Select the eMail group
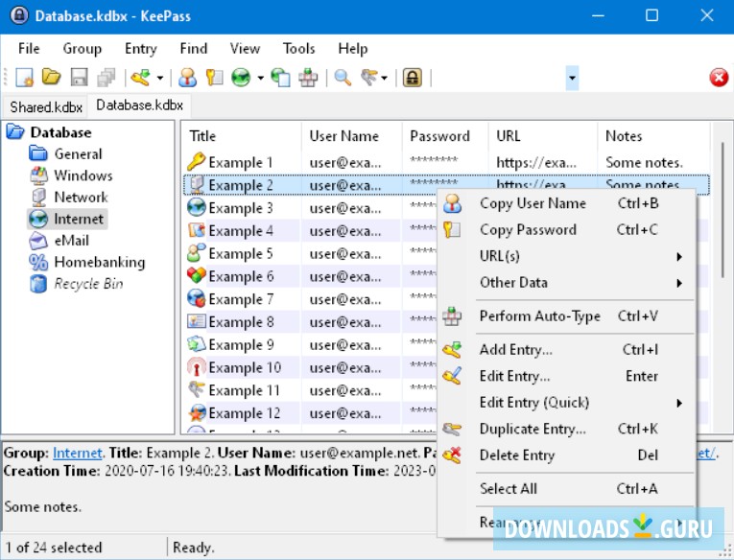Image resolution: width=734 pixels, height=560 pixels. (x=71, y=241)
